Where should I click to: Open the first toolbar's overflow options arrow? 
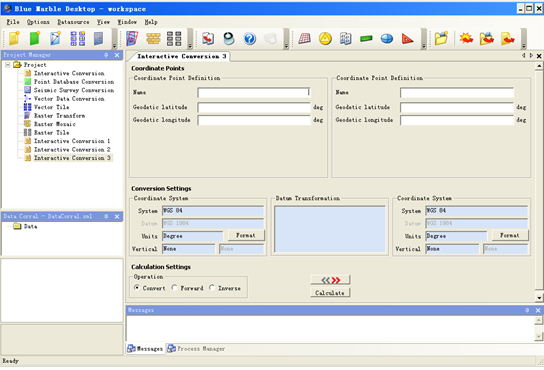click(114, 45)
